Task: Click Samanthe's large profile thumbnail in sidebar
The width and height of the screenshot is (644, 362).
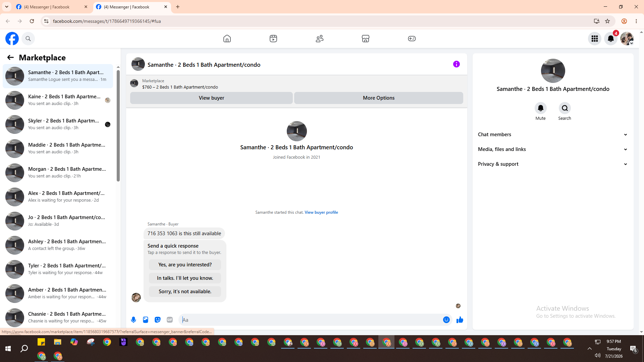Action: click(x=553, y=71)
